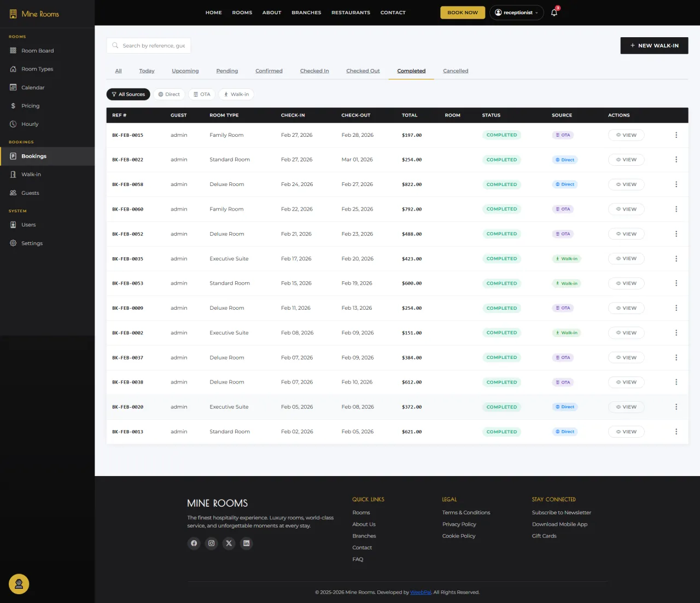Open the three-dot menu for BK-FEB-0002
The width and height of the screenshot is (700, 603).
[676, 333]
